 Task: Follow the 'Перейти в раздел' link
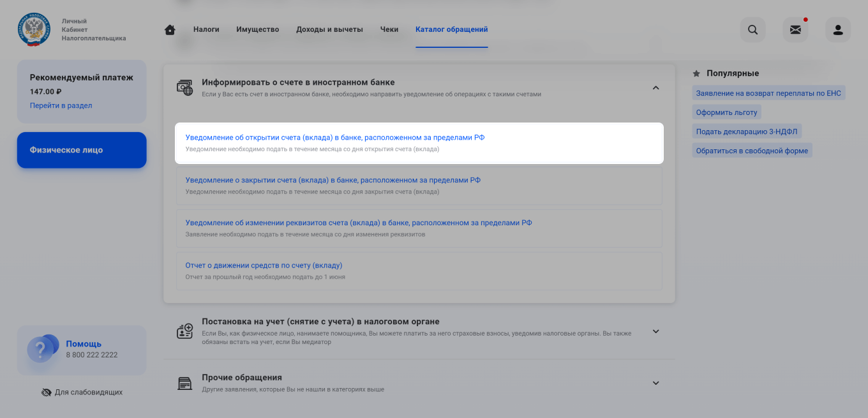61,105
